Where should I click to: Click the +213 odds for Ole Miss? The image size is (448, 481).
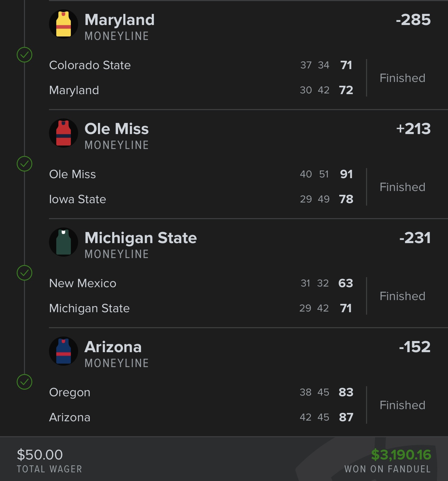(413, 129)
